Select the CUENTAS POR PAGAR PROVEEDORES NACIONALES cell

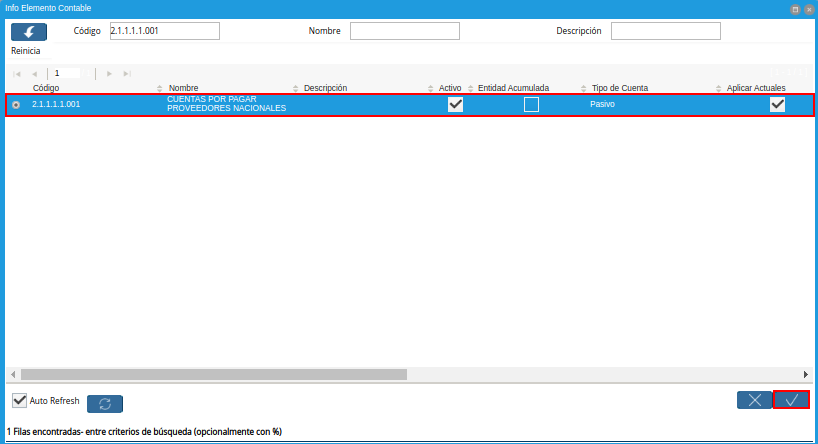click(x=226, y=103)
